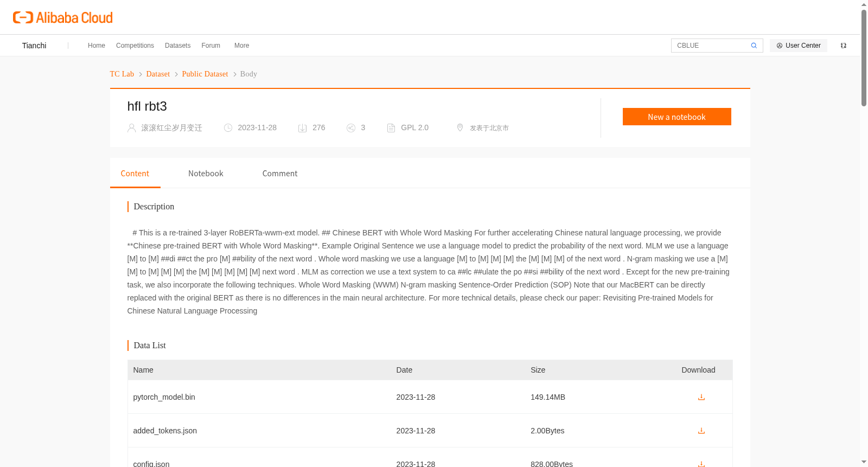This screenshot has height=467, width=868.
Task: Open the Home menu item
Action: [97, 46]
